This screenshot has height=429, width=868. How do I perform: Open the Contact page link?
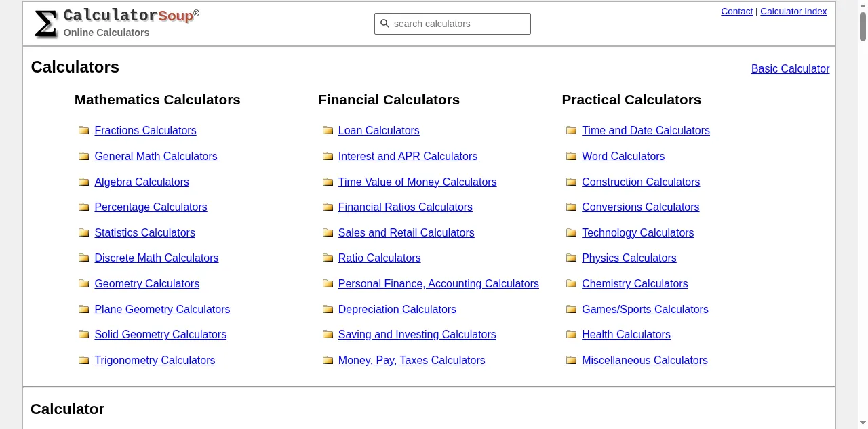point(736,12)
